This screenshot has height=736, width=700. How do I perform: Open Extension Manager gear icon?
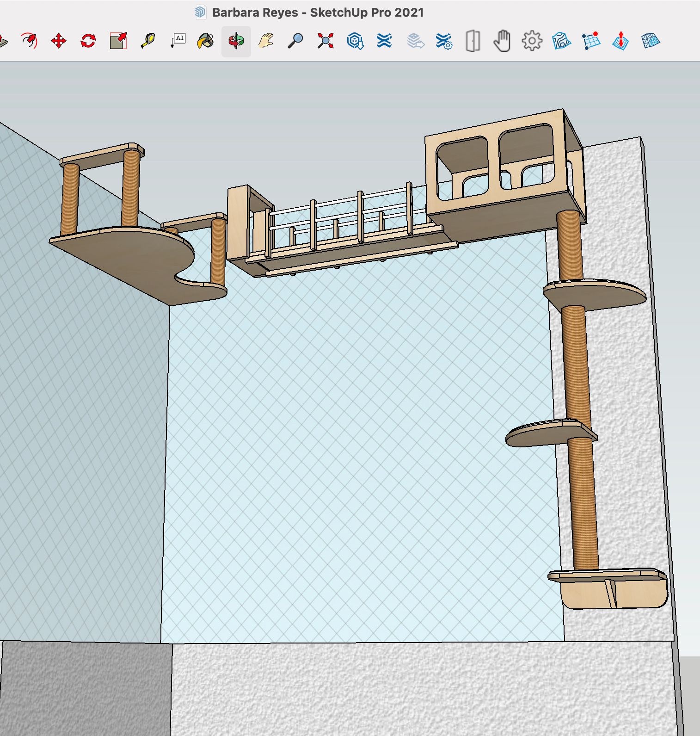(x=444, y=41)
